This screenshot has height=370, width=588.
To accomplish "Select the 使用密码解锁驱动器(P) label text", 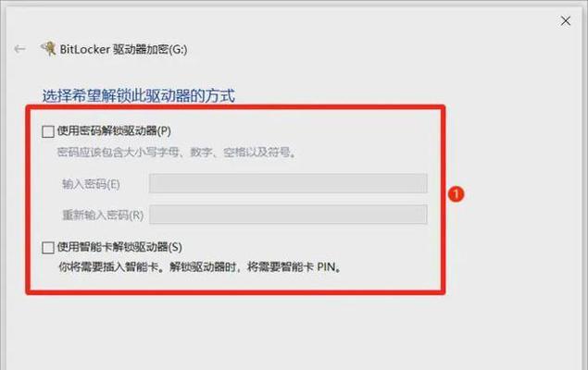I will [114, 131].
